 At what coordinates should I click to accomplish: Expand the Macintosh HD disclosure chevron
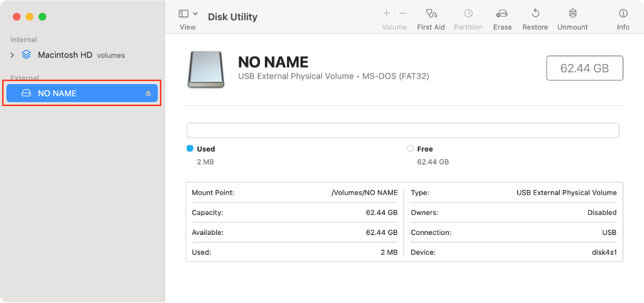point(12,54)
